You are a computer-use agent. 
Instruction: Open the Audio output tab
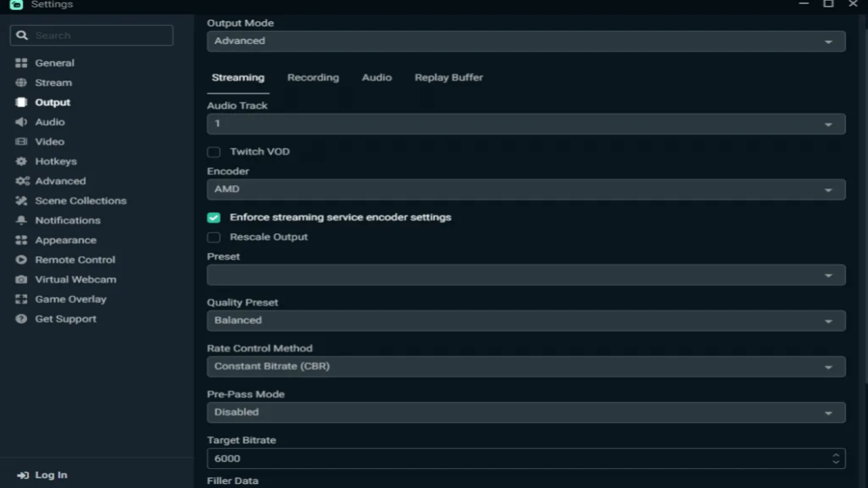376,77
